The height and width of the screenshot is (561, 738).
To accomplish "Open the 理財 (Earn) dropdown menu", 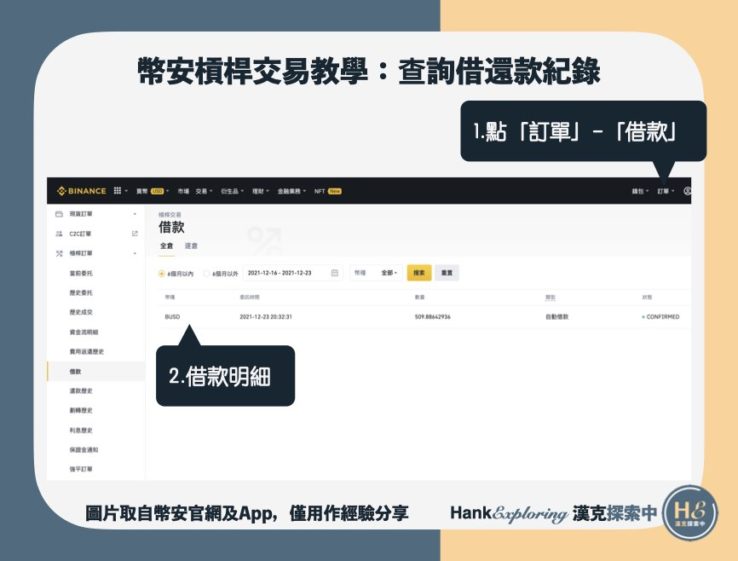I will tap(260, 191).
